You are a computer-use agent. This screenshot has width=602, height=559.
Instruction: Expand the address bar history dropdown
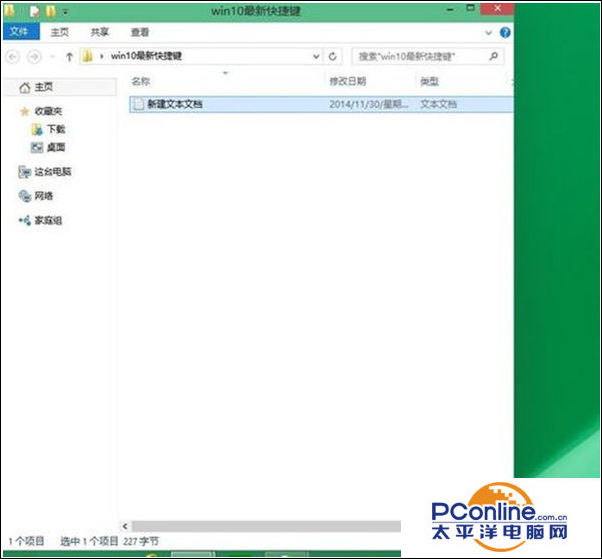(316, 57)
